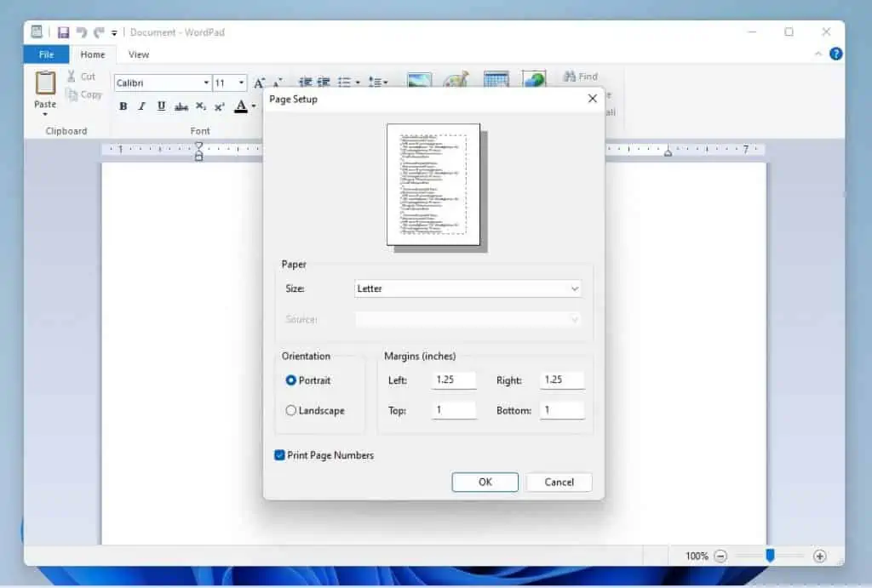Toggle bold formatting in the Font group
Viewport: 872px width, 588px height.
123,106
